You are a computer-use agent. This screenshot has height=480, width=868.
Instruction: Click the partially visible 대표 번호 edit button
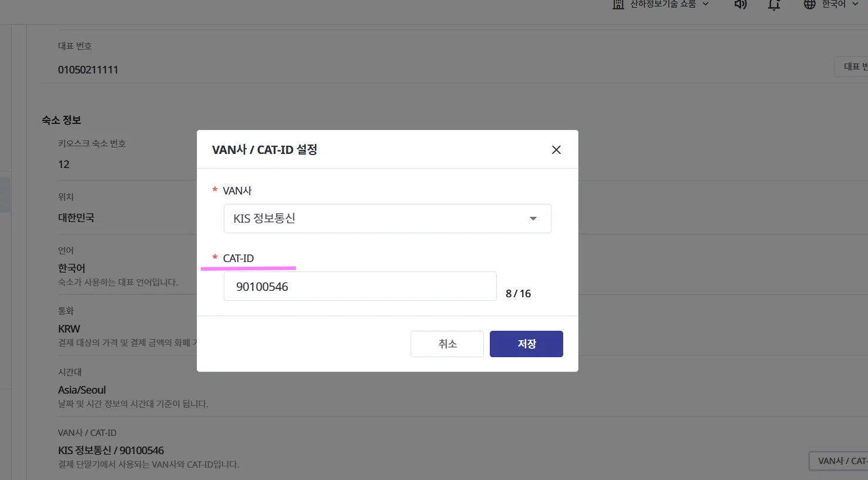point(852,67)
